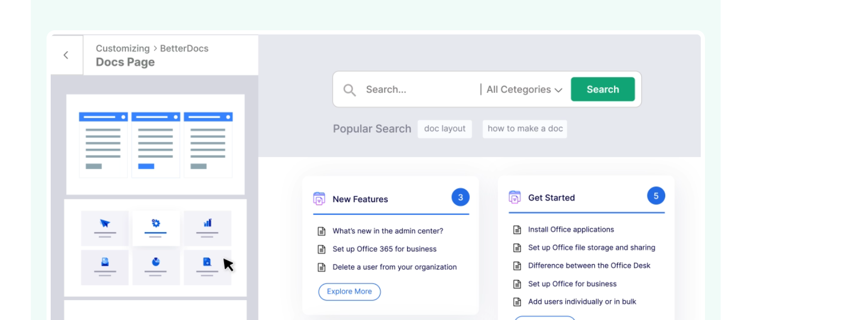The image size is (868, 320).
Task: Click the New Features count badge 3
Action: (460, 197)
